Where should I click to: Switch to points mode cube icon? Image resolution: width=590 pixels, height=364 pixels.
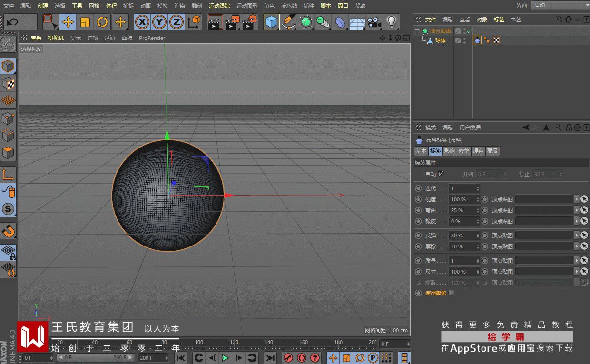pyautogui.click(x=8, y=118)
